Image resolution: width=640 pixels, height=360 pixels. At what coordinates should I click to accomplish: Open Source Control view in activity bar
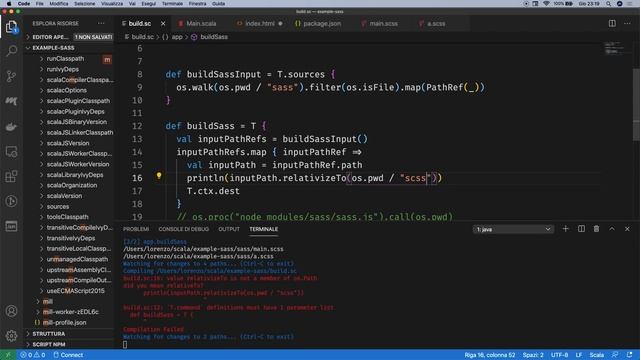click(x=11, y=76)
